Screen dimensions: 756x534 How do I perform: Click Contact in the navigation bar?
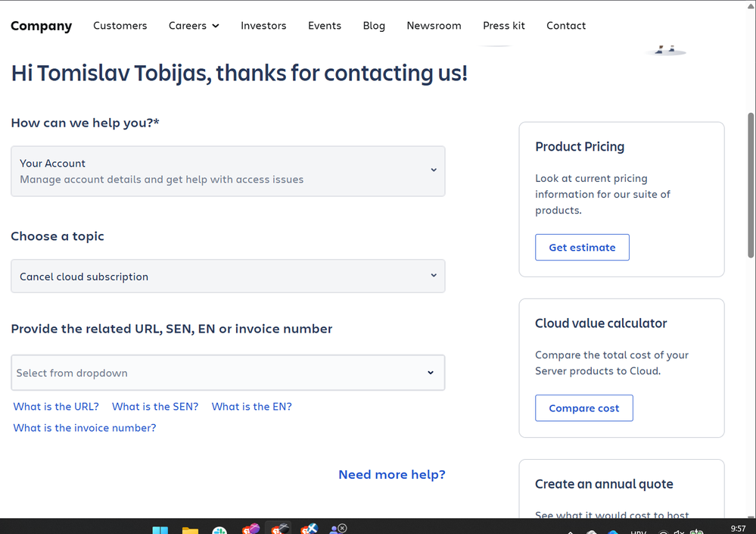coord(566,26)
